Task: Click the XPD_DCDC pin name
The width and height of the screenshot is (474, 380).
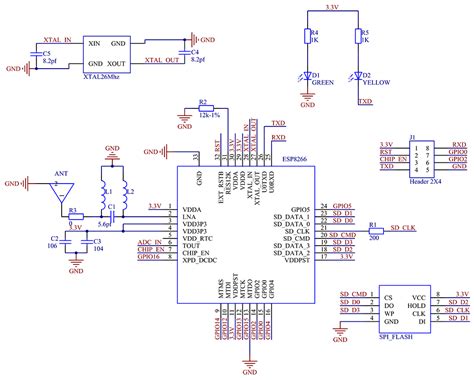Action: 200,260
